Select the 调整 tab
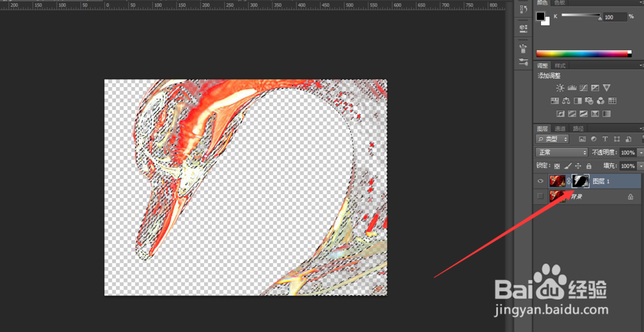This screenshot has height=332, width=644. pos(542,66)
